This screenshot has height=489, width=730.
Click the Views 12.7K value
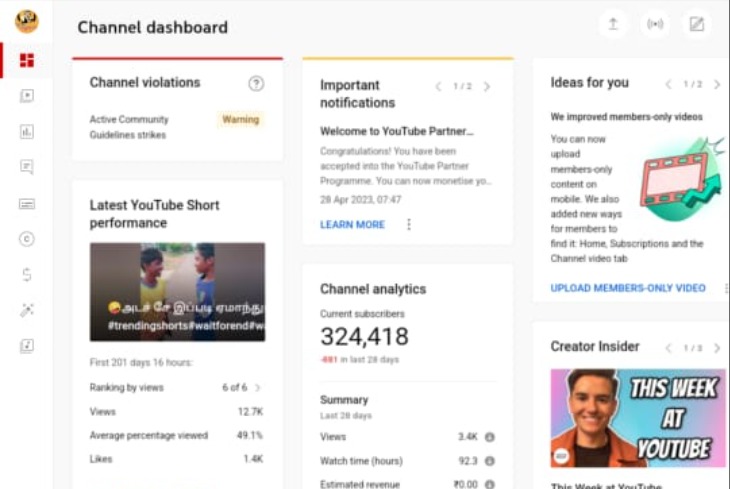(x=250, y=412)
